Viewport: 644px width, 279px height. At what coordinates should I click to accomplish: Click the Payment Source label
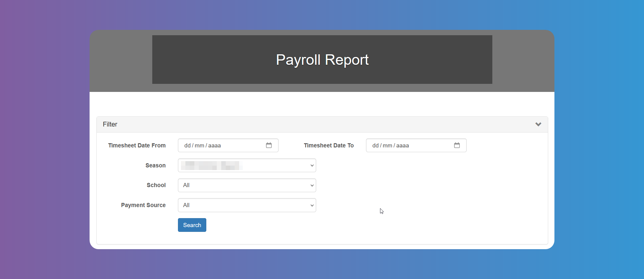[x=143, y=205]
